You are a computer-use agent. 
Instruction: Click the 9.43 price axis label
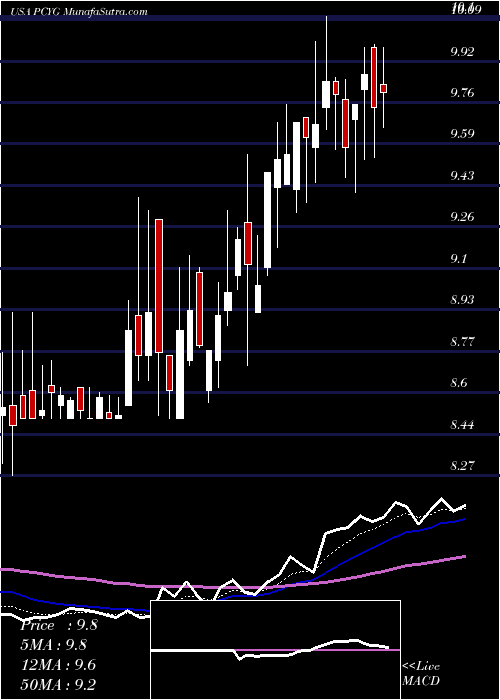[462, 175]
